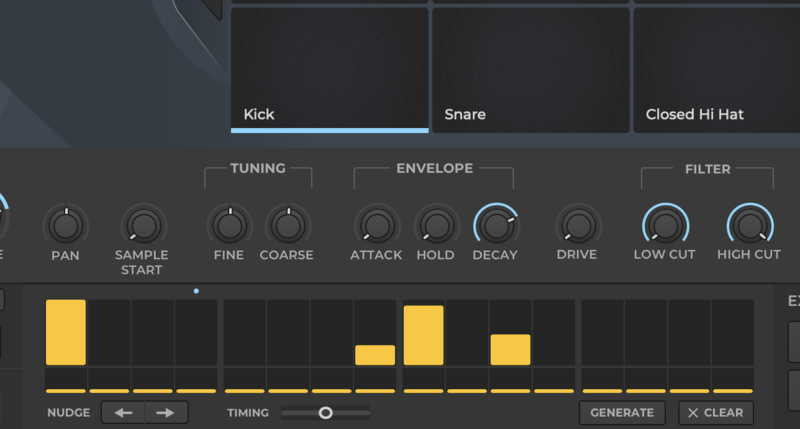This screenshot has width=800, height=429.
Task: Nudge the pattern left
Action: coord(124,413)
